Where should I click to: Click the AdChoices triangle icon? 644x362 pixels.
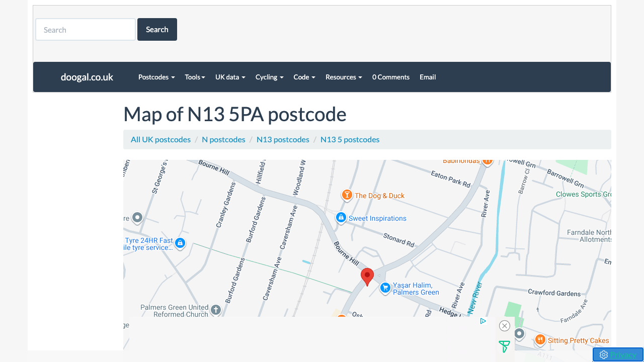pos(483,321)
